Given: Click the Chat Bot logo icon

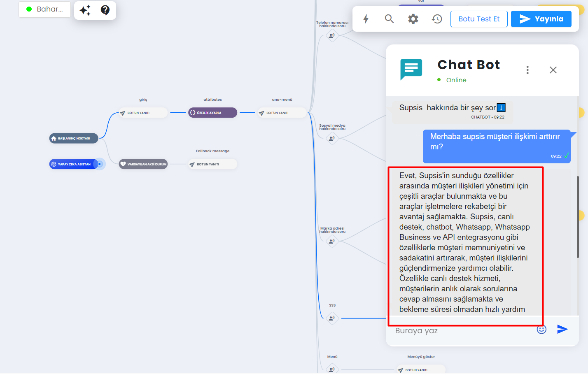Looking at the screenshot, I should (x=411, y=69).
